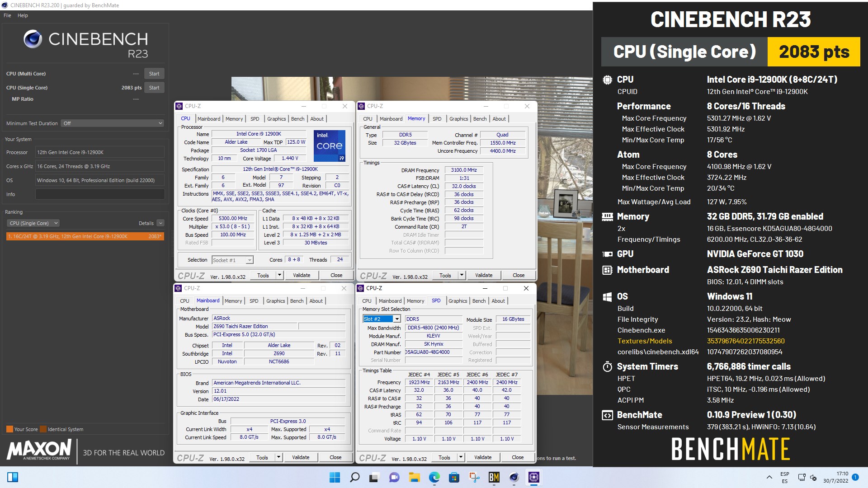Screen dimensions: 868x488
Task: Expand Tools arrow in CPU-Z Memory window
Action: tap(462, 275)
